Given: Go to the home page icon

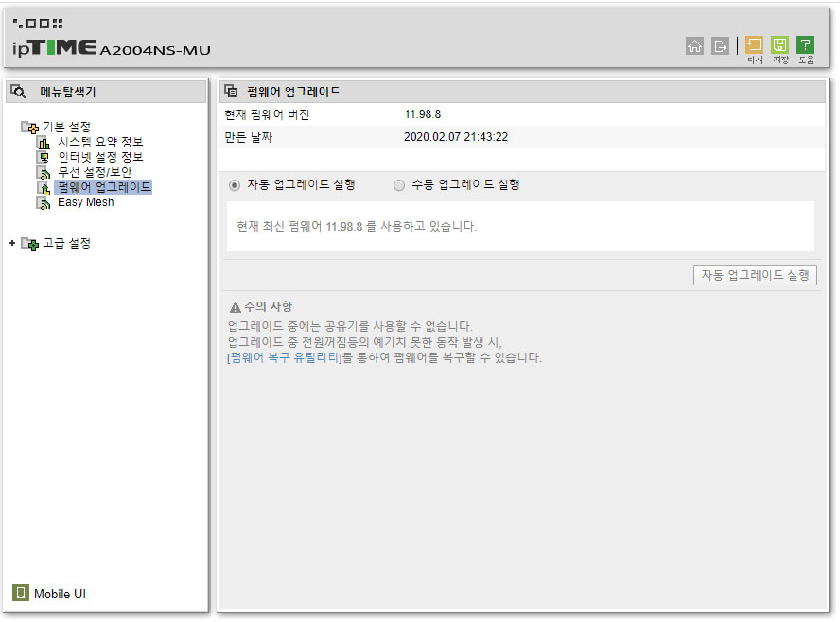Looking at the screenshot, I should (x=695, y=46).
